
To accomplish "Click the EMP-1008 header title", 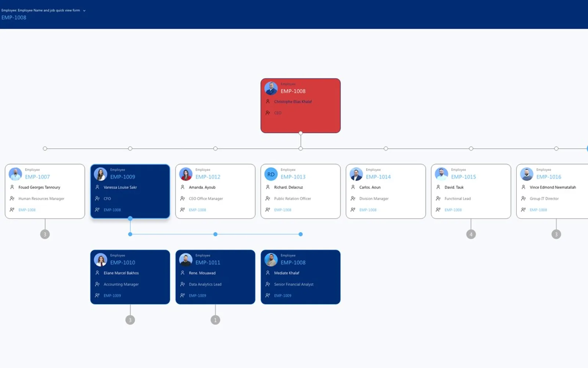I will pyautogui.click(x=14, y=17).
